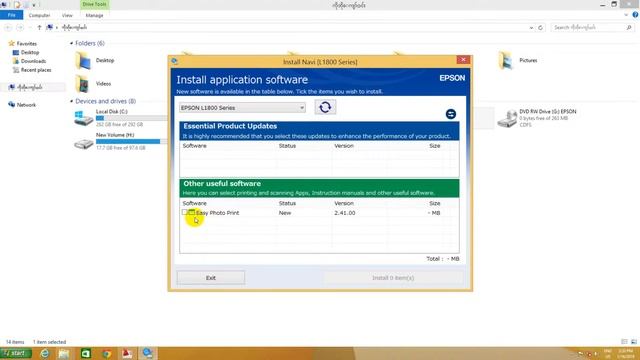Screen dimensions: 640x360
Task: Switch to the Manage ribbon tab
Action: (x=94, y=16)
